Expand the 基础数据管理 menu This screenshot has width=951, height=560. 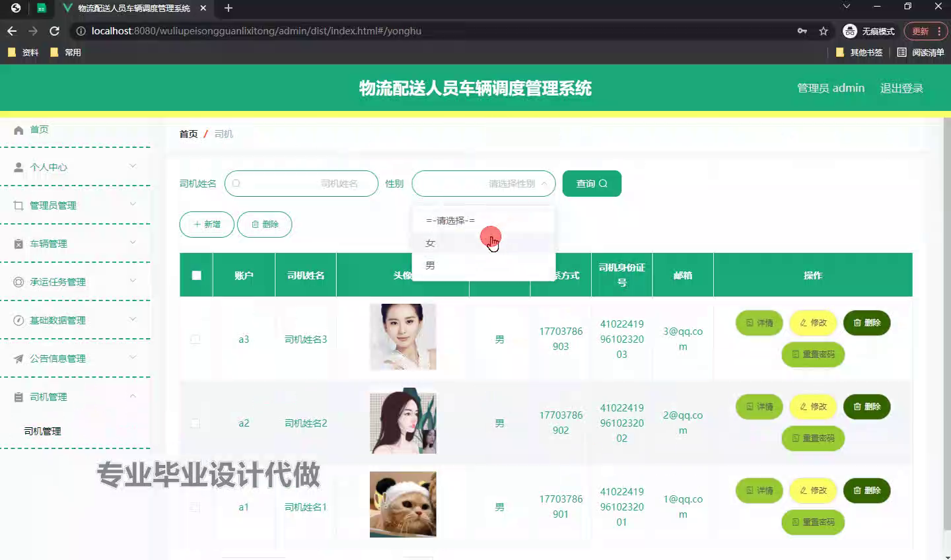coord(75,320)
